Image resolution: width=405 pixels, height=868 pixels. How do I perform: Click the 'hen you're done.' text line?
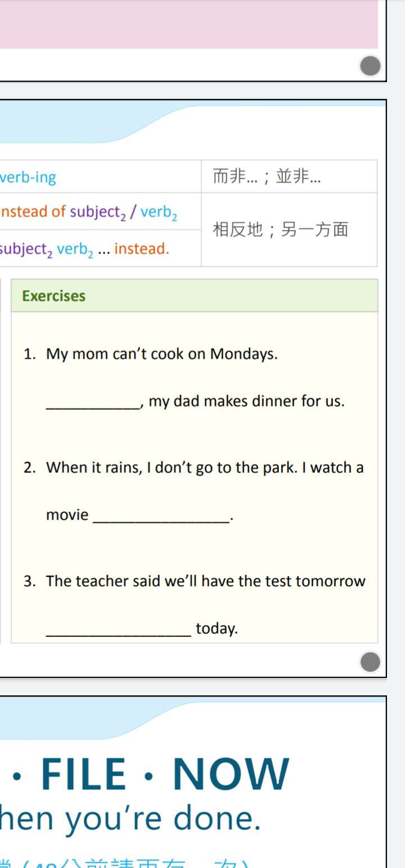click(x=130, y=819)
